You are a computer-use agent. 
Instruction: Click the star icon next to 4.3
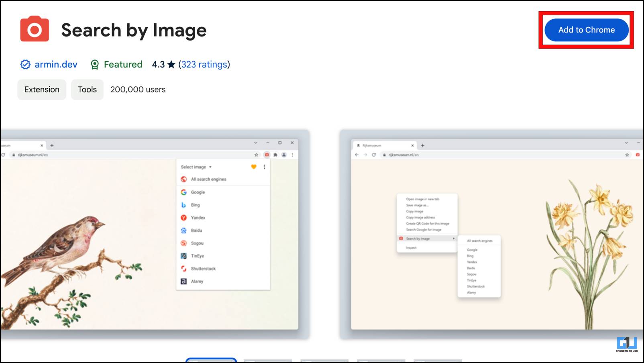(x=171, y=64)
